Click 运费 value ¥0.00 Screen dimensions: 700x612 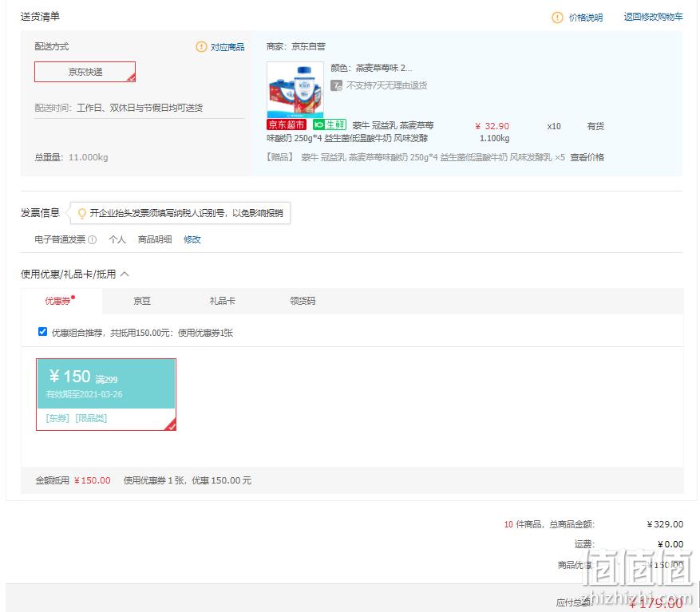click(670, 544)
